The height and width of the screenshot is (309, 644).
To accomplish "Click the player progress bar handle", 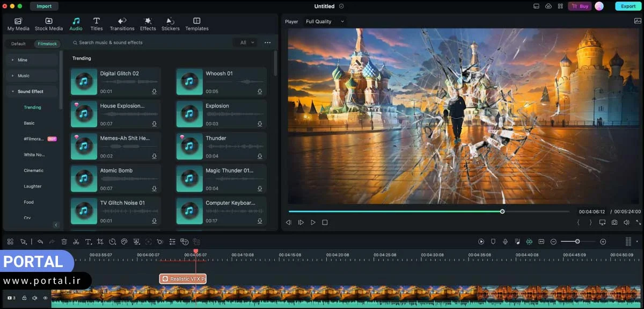I will (502, 212).
